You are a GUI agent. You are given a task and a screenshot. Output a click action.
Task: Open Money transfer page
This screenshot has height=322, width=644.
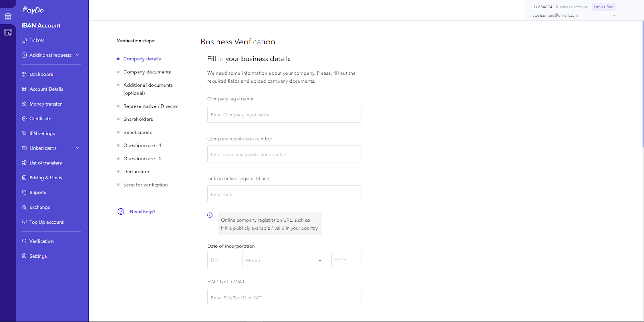(45, 104)
